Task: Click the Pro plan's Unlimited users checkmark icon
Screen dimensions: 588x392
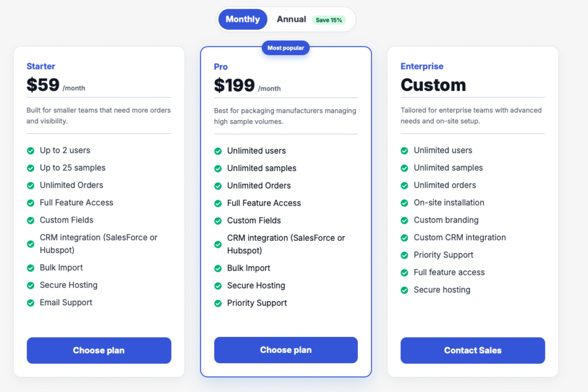Action: [x=218, y=151]
